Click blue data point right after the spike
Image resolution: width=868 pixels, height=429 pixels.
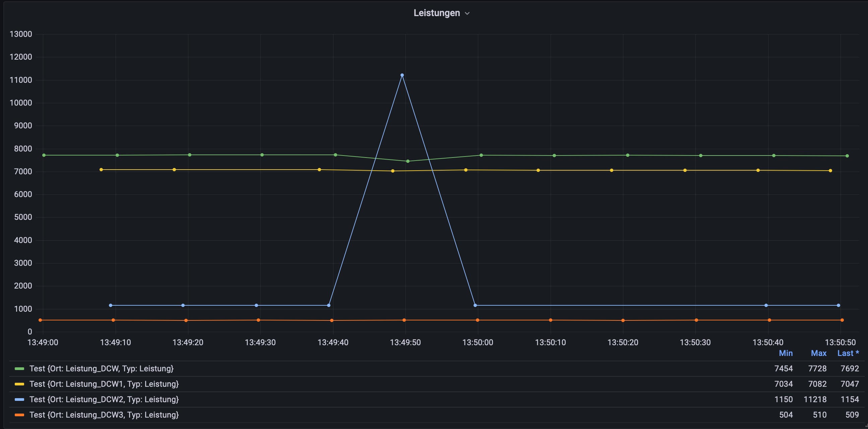[x=475, y=305]
